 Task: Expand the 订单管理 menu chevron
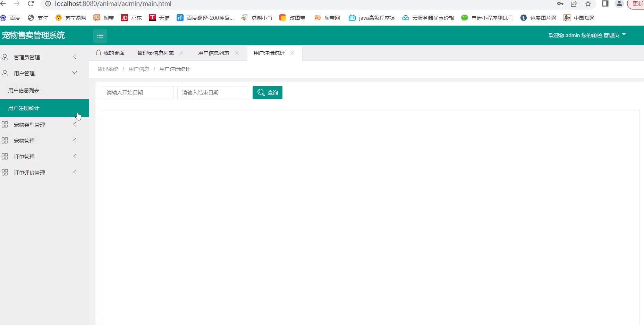75,156
